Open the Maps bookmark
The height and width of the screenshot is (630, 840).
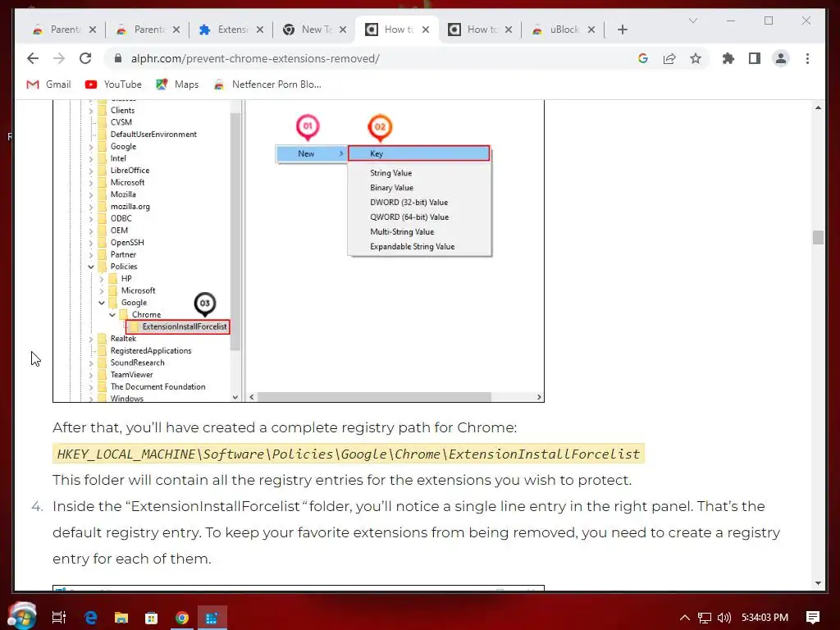click(177, 84)
